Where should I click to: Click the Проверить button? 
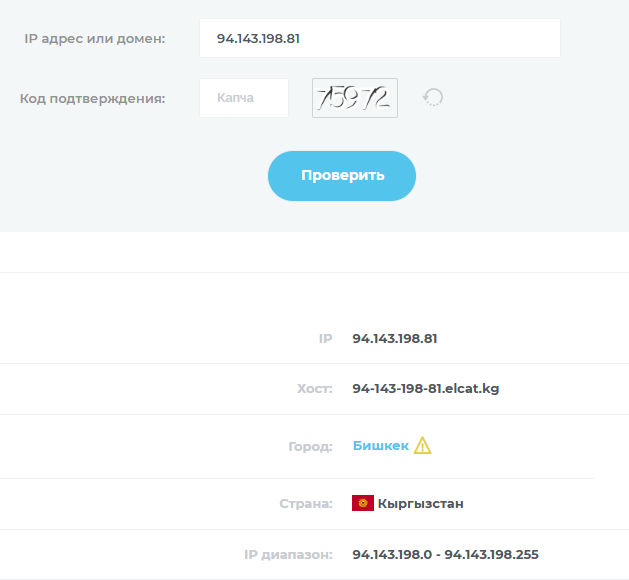tap(342, 176)
